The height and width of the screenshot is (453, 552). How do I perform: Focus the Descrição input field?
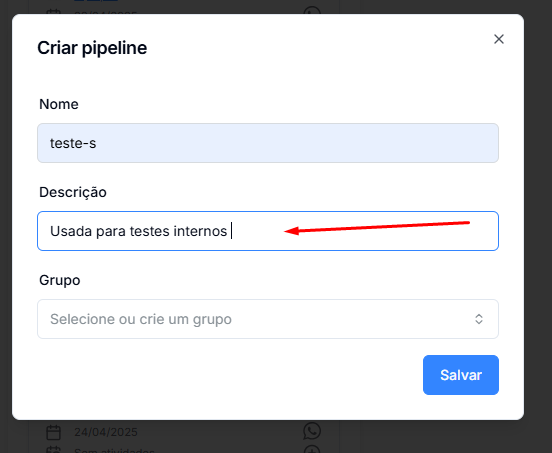pos(268,231)
